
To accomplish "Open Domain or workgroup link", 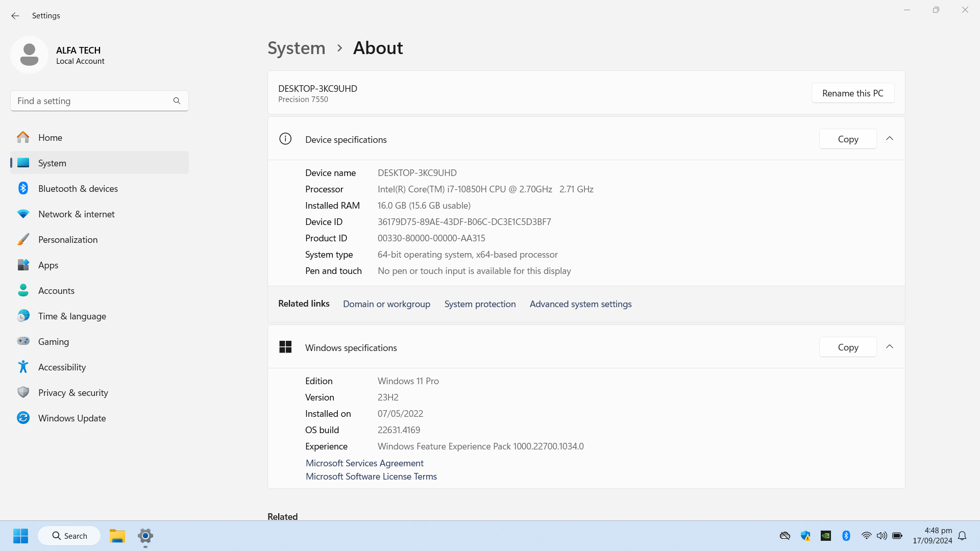I will point(386,304).
